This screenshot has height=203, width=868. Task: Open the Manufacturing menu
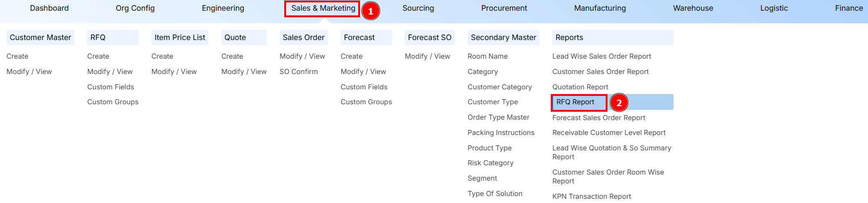click(x=600, y=8)
